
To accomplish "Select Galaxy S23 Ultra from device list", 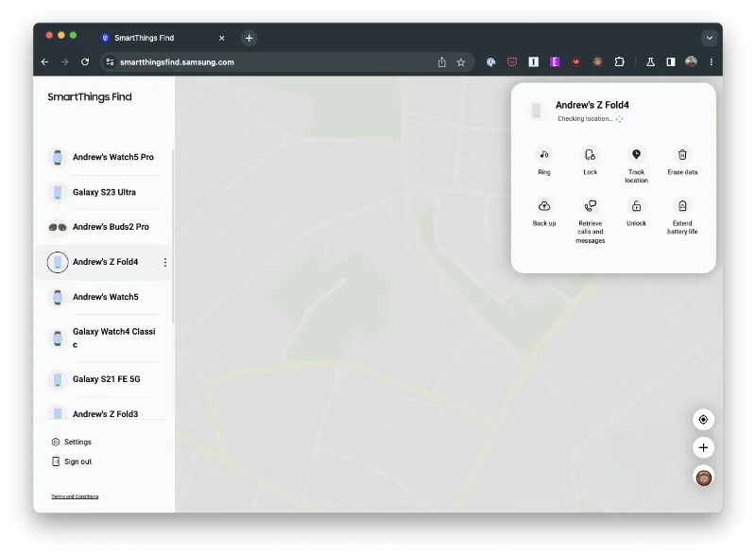I will click(x=104, y=192).
